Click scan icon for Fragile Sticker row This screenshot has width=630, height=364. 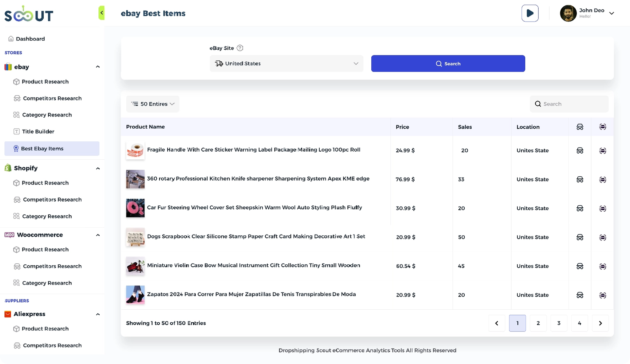tap(602, 151)
